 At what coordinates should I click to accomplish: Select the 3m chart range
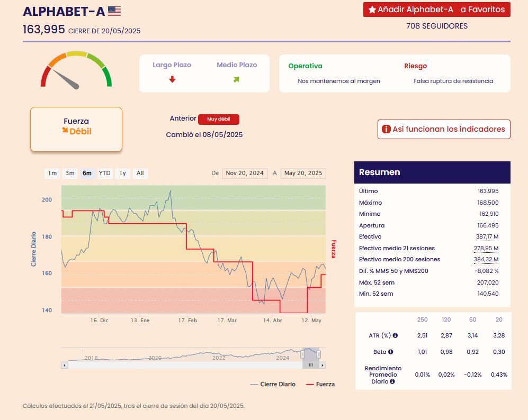(x=70, y=173)
